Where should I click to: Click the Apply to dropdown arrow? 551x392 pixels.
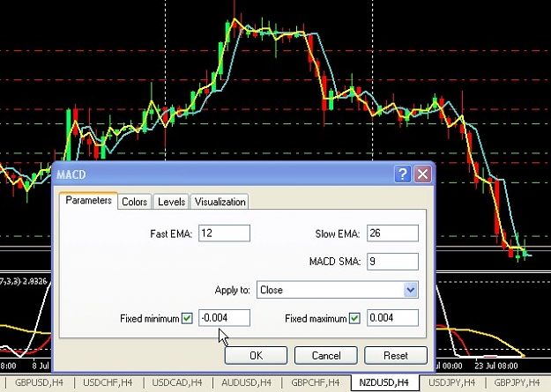tap(410, 290)
